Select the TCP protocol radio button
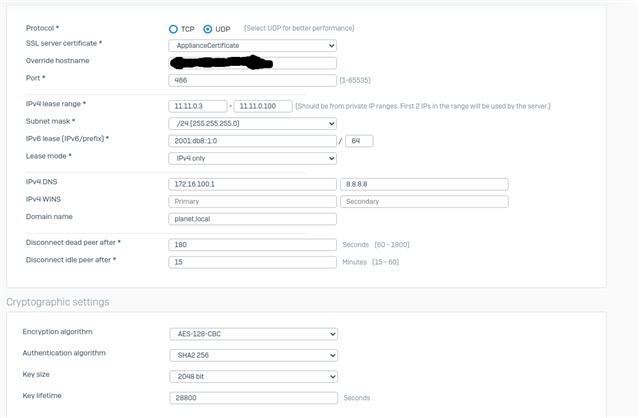Screen dimensions: 639x418 [x=173, y=29]
